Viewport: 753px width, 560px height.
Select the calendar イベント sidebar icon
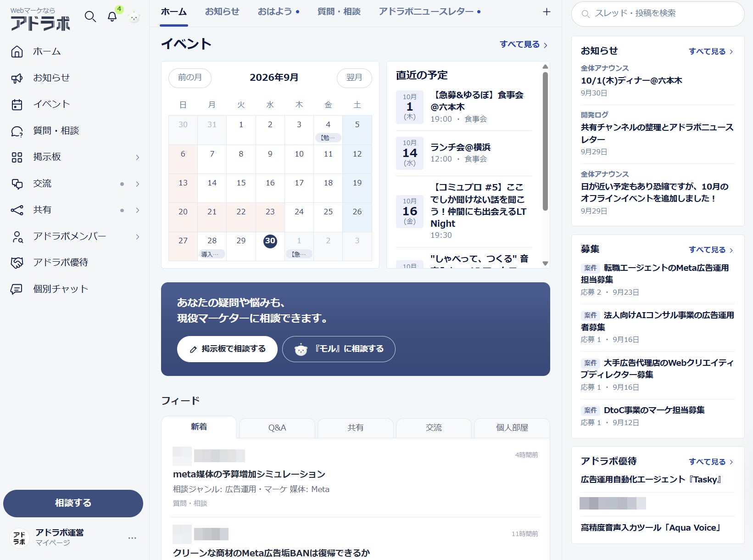(x=17, y=105)
